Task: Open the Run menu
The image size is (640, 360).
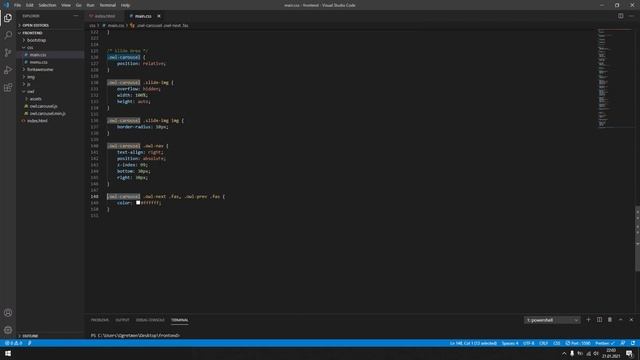Action: [90, 5]
